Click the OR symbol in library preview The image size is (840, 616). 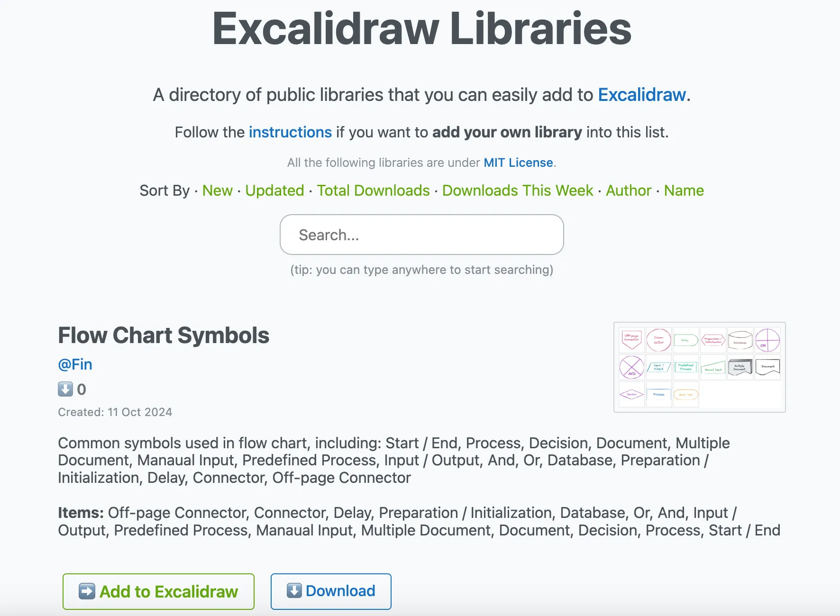point(767,340)
